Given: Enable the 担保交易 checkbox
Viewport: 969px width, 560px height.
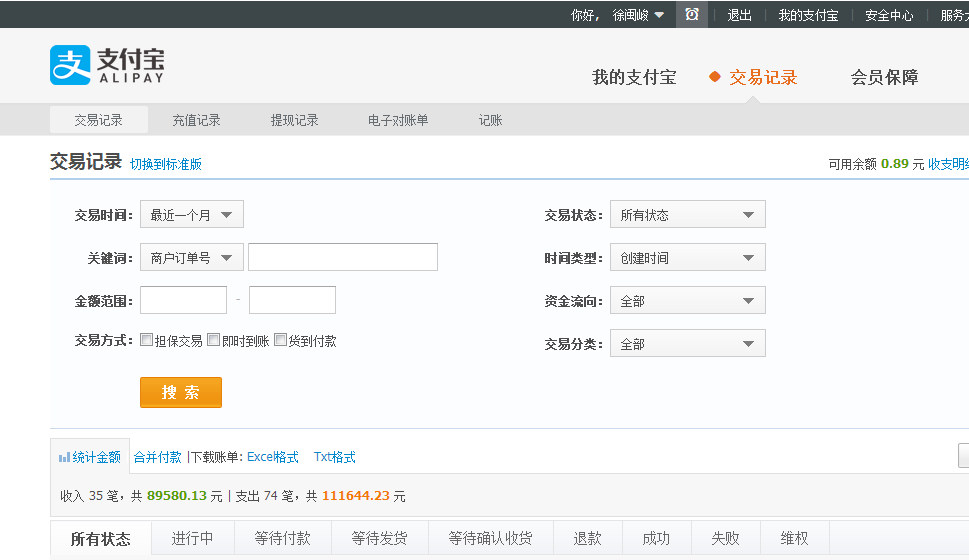Looking at the screenshot, I should (x=147, y=340).
